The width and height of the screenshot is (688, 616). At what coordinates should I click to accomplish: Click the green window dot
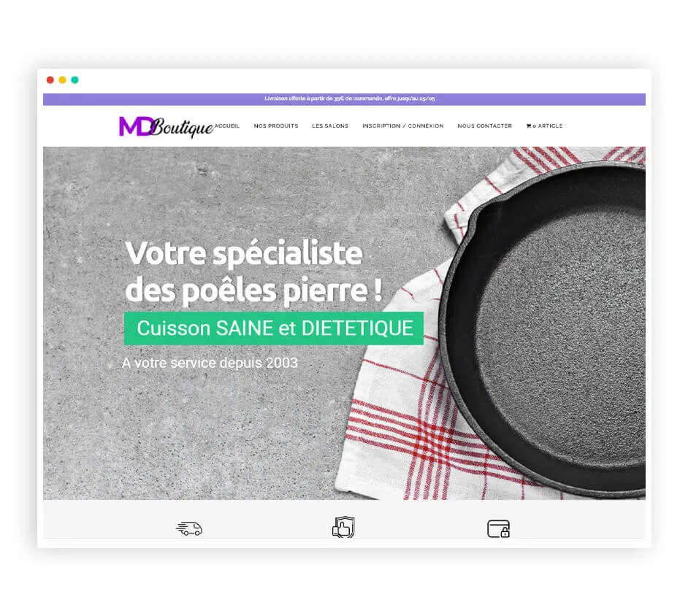tap(74, 80)
